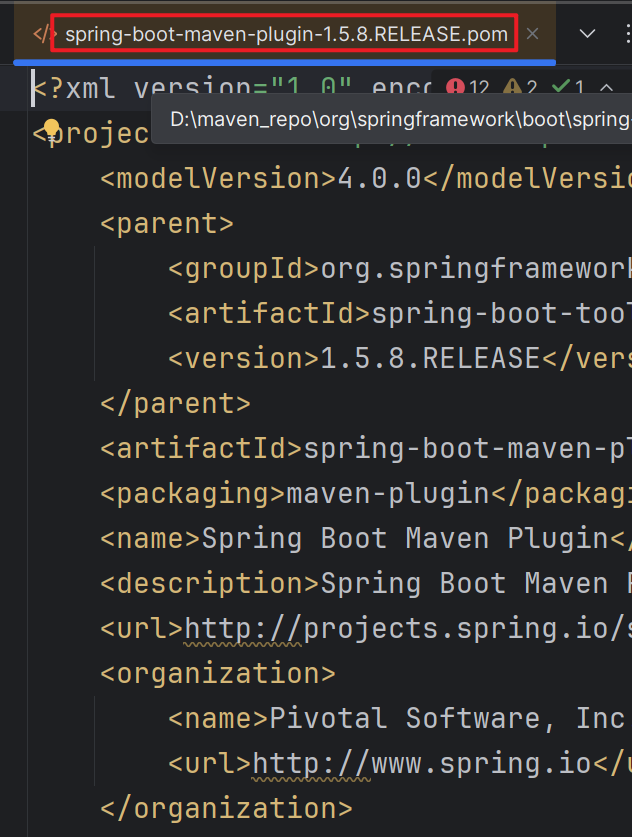
Task: Collapse the inspection widget up arrow
Action: tap(606, 87)
